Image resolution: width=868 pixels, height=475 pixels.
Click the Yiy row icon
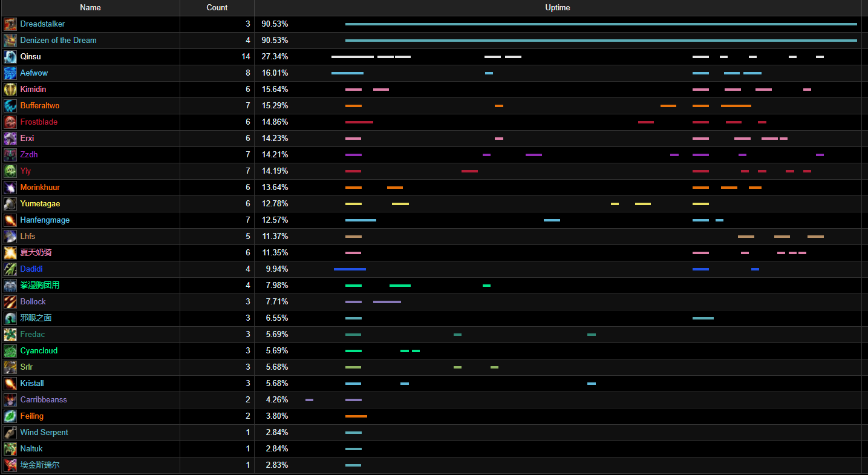(10, 171)
